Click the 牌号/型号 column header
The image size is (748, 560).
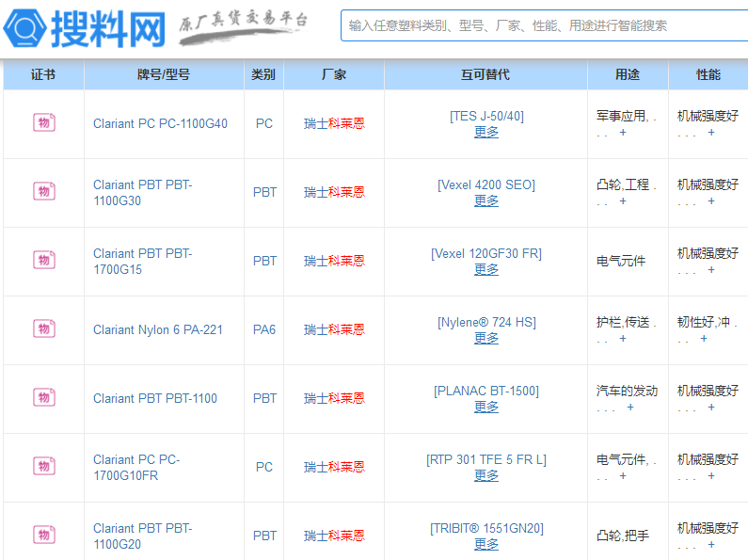click(164, 74)
